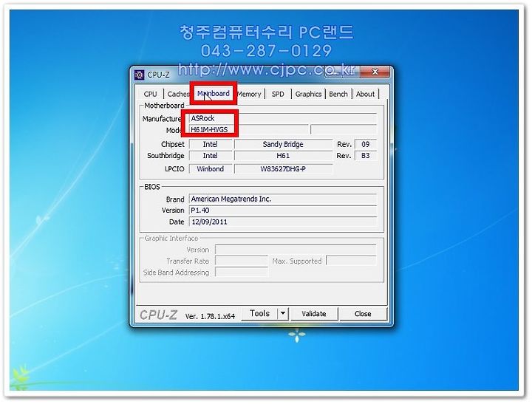Show the About tab
This screenshot has height=404, width=532.
tap(365, 94)
